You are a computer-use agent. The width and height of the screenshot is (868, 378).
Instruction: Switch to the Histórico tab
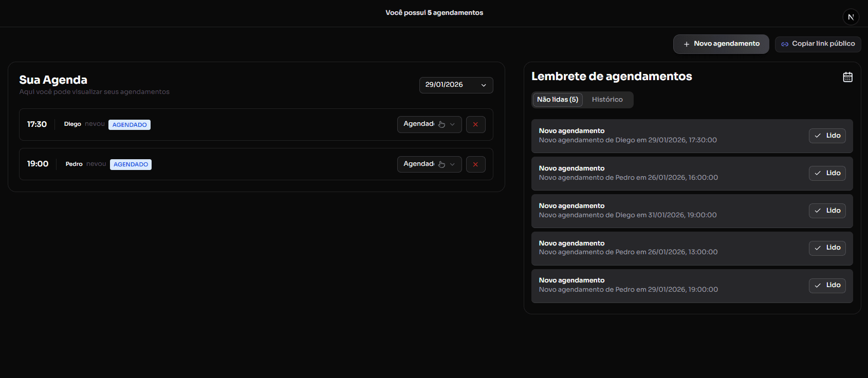coord(607,100)
